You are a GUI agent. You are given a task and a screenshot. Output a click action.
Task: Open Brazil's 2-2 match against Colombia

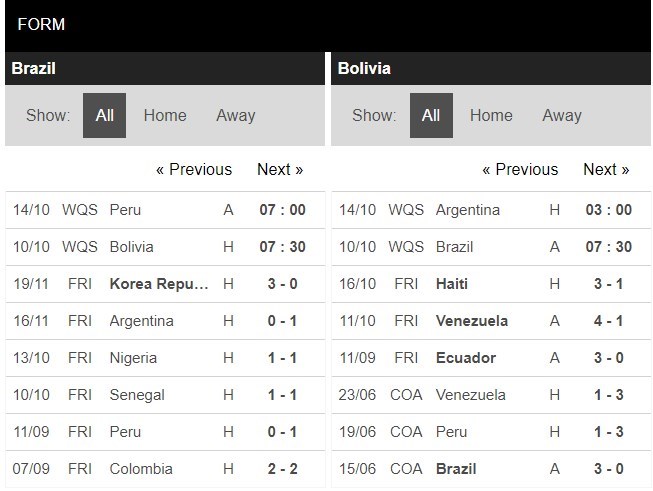point(165,469)
